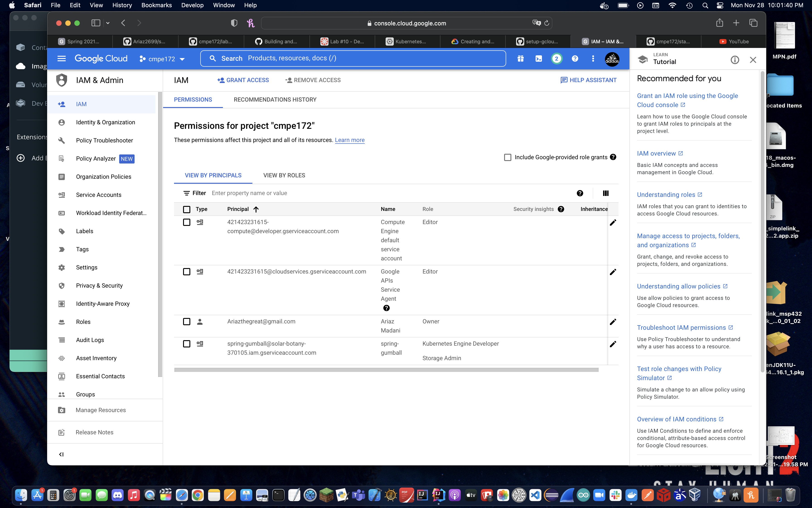Open the Google Cloud navigation hamburger menu
The height and width of the screenshot is (508, 812).
pos(61,59)
